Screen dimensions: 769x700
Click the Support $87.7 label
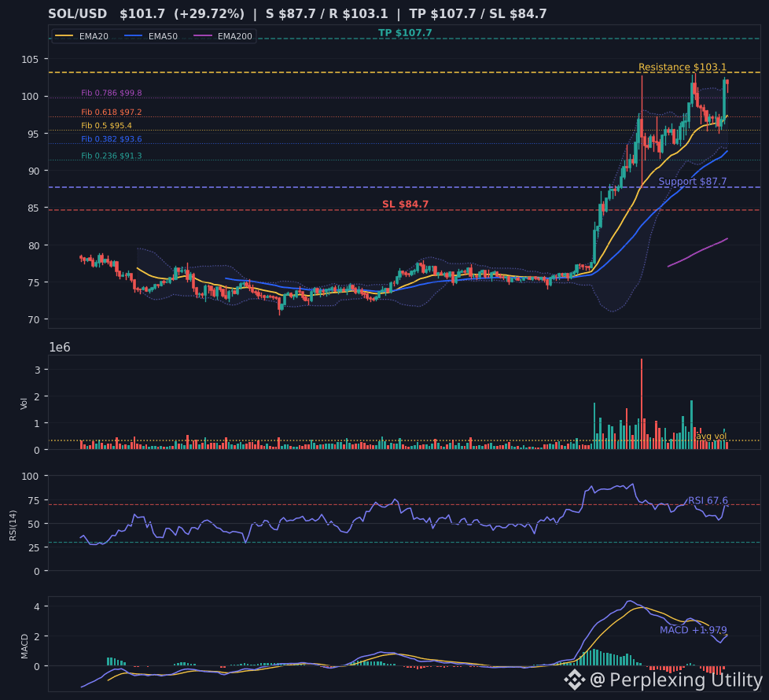(693, 182)
